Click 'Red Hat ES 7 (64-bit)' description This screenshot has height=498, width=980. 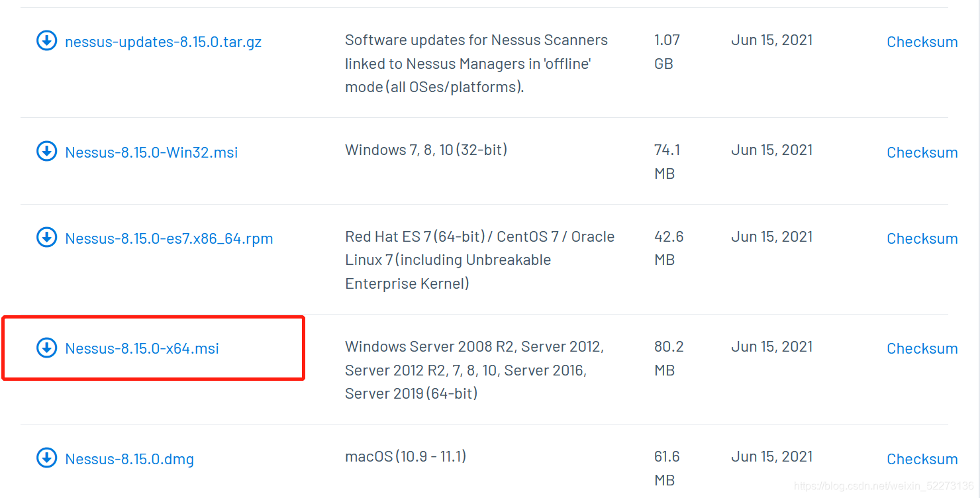(x=479, y=260)
